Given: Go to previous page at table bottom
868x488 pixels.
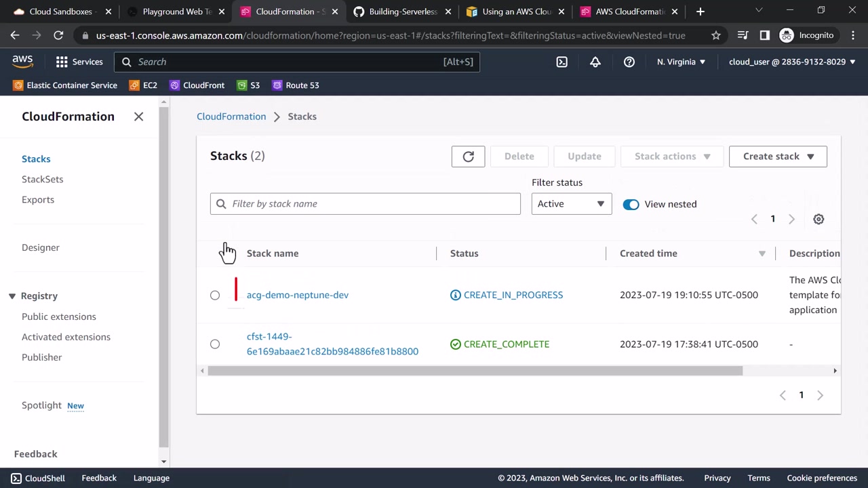Looking at the screenshot, I should [783, 395].
